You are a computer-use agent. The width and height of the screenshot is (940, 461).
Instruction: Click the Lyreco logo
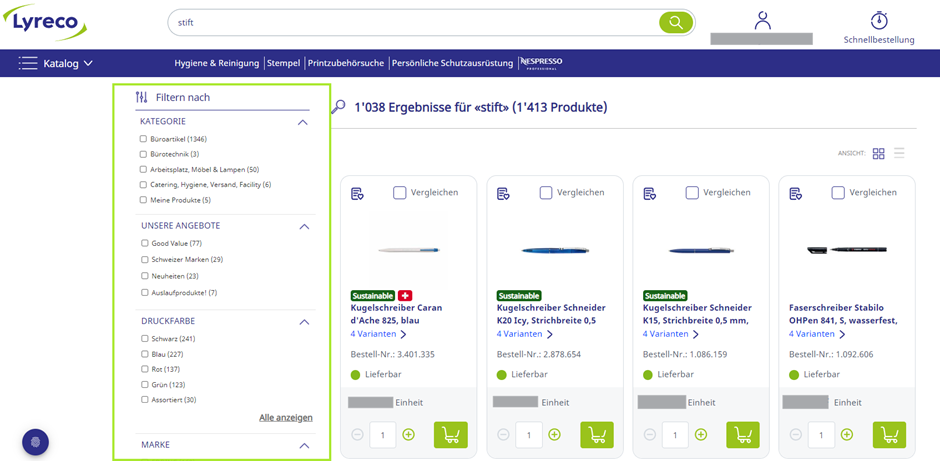click(x=46, y=22)
